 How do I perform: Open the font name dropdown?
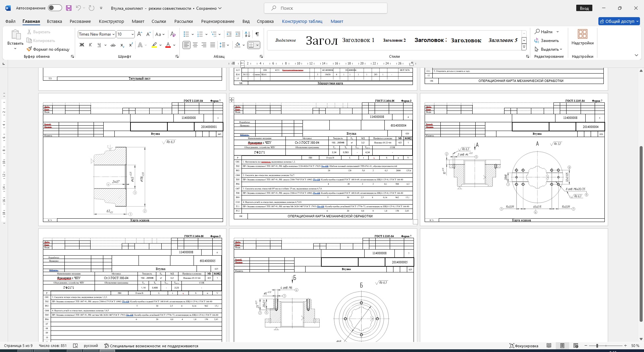(x=113, y=34)
